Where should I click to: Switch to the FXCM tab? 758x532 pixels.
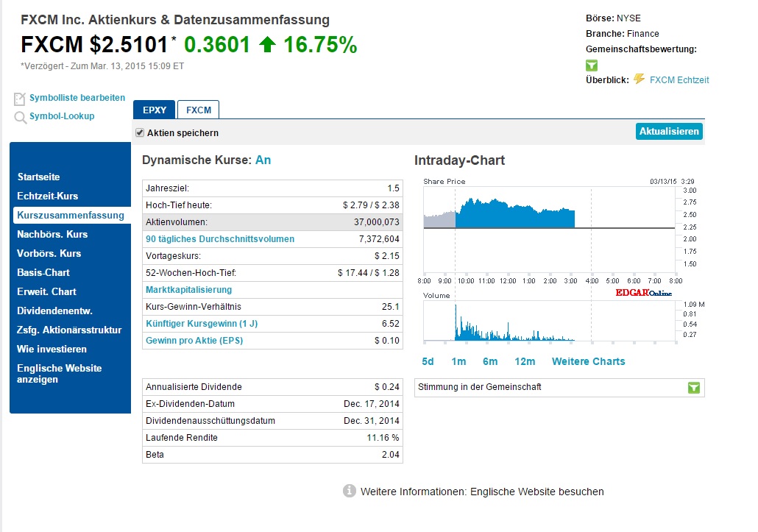[197, 109]
